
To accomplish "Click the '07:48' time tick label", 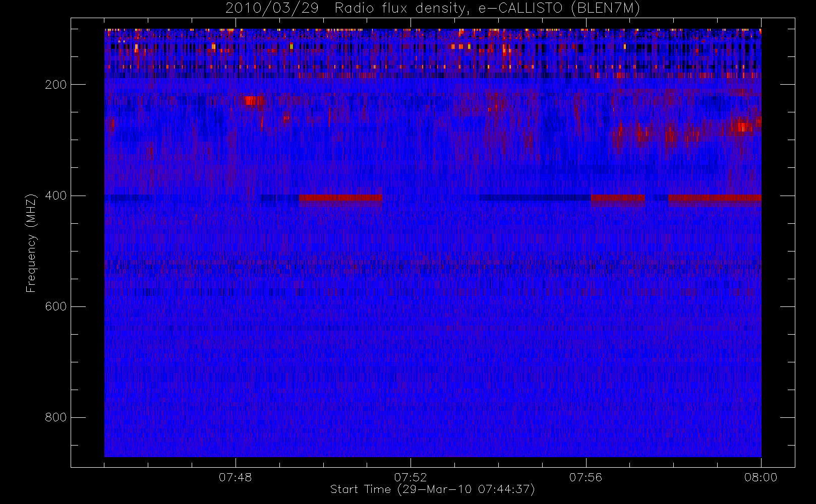I will point(235,477).
